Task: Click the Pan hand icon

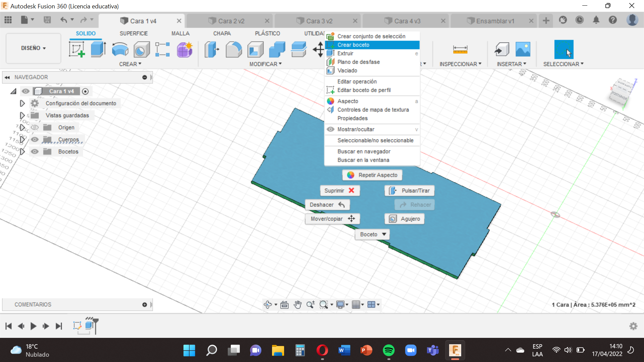Action: point(298,304)
